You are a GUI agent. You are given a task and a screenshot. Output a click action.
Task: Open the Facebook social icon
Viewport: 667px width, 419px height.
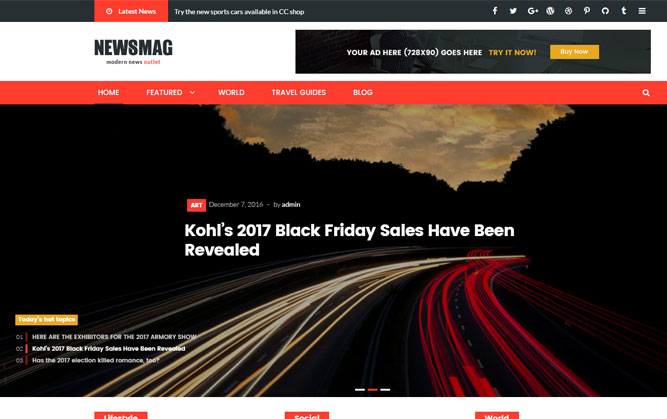495,11
